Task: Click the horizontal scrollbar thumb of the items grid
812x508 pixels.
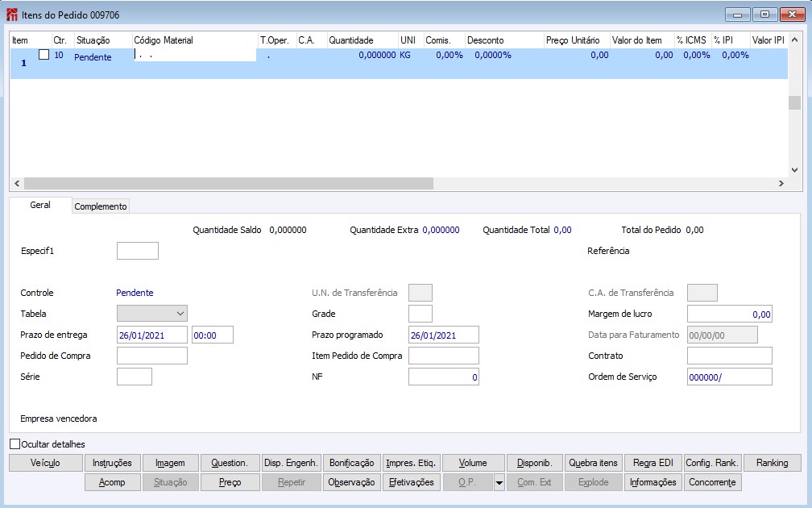Action: click(x=229, y=184)
